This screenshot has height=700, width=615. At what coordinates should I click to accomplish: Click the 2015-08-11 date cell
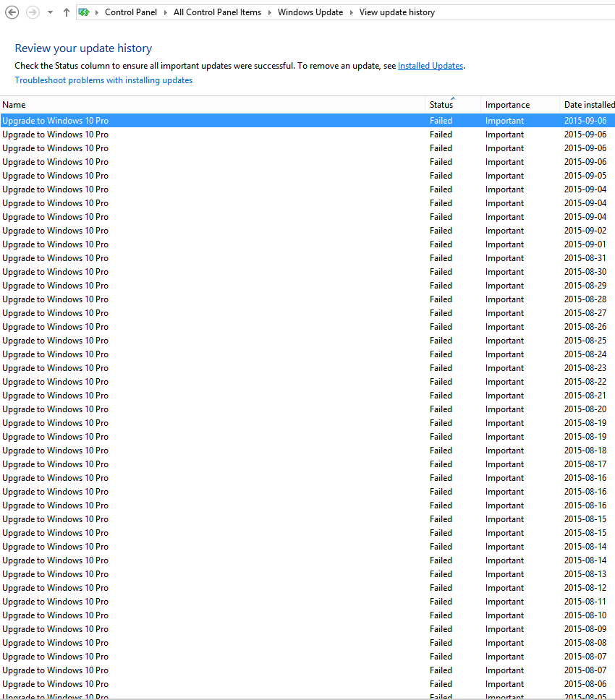(x=585, y=602)
